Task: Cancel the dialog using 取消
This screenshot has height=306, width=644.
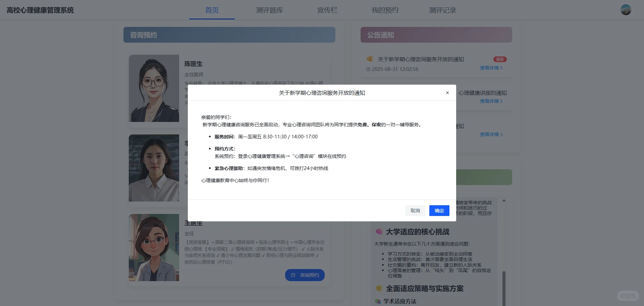Action: [415, 211]
